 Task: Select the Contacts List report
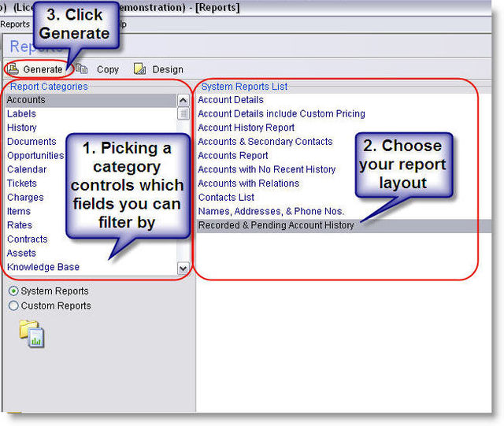(x=226, y=198)
